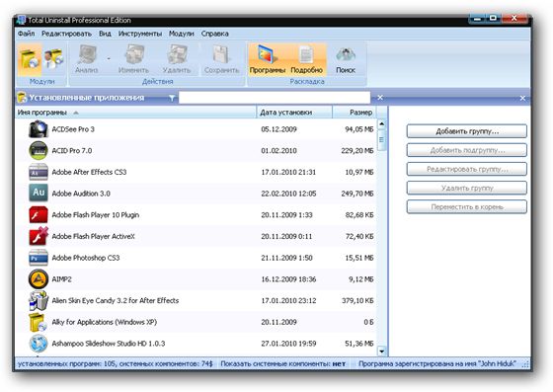Select the Monitored Programs module icon
The image size is (553, 392).
[x=53, y=59]
